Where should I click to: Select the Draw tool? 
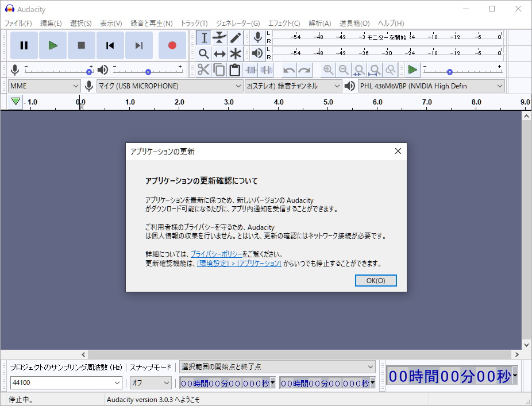[x=236, y=37]
